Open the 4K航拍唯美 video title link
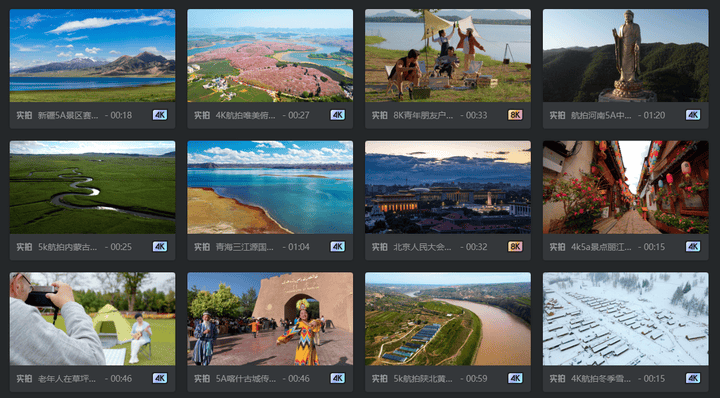 click(245, 115)
